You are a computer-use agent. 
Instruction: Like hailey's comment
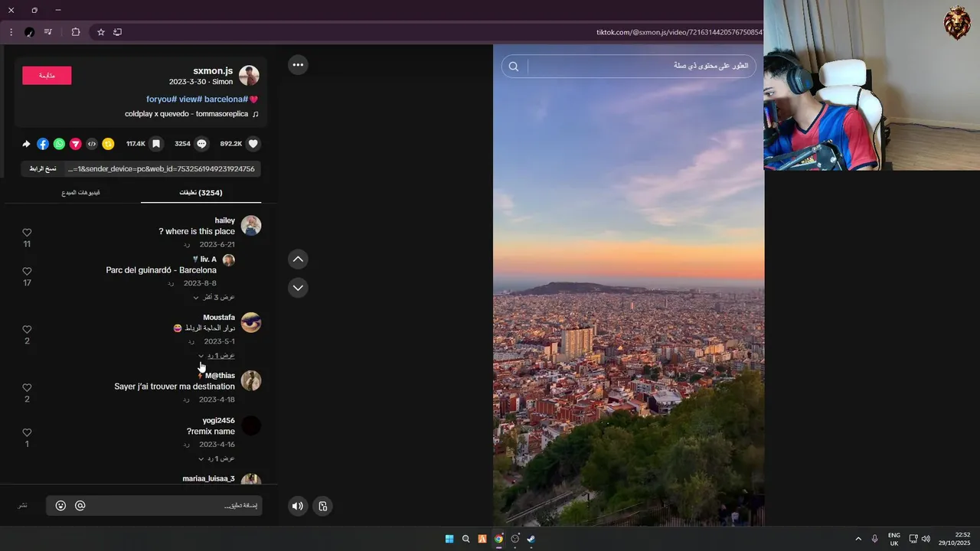coord(27,232)
